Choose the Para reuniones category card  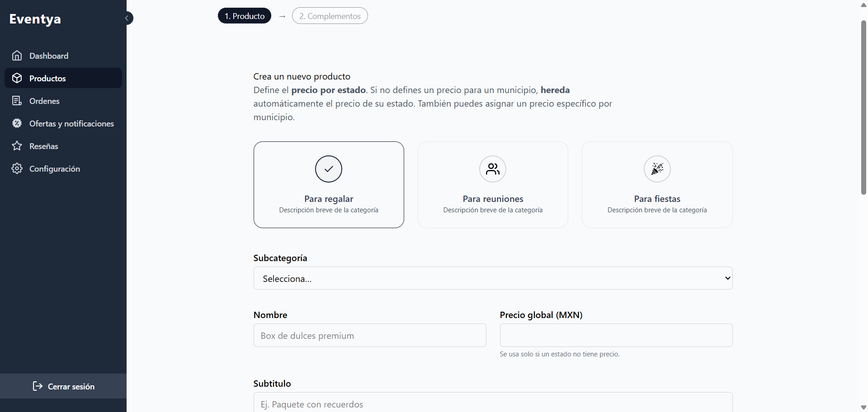[492, 185]
